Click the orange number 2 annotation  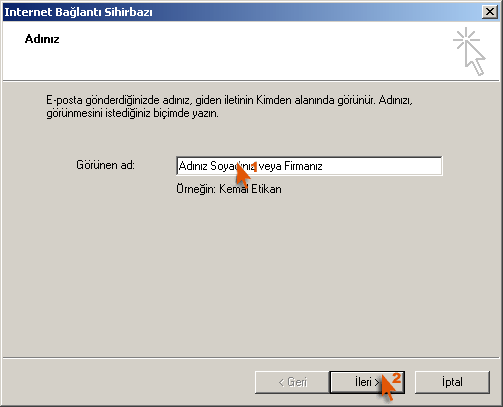point(396,378)
